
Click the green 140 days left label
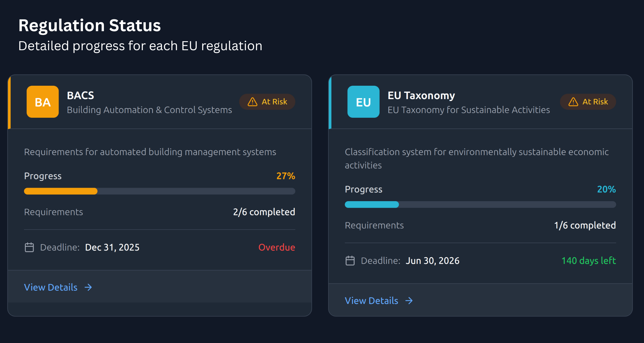(x=588, y=261)
